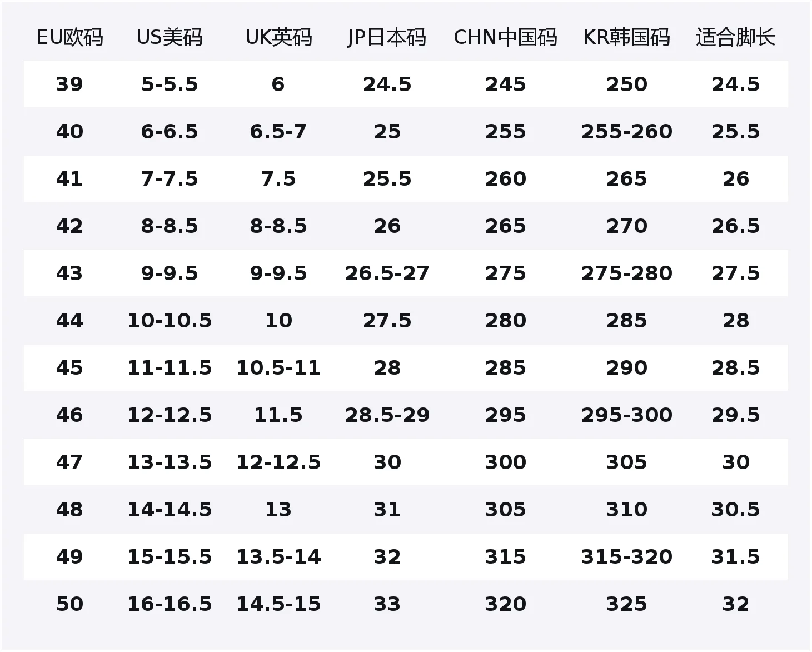Click the JP日本码 header
This screenshot has width=812, height=652.
tap(387, 37)
